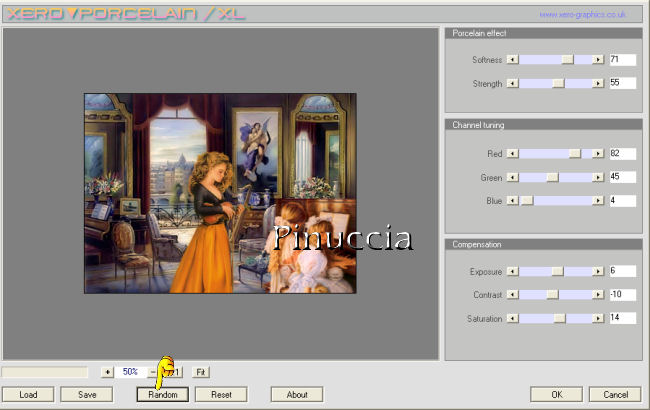650x410 pixels.
Task: Increase Saturation with its right arrow
Action: (x=598, y=318)
